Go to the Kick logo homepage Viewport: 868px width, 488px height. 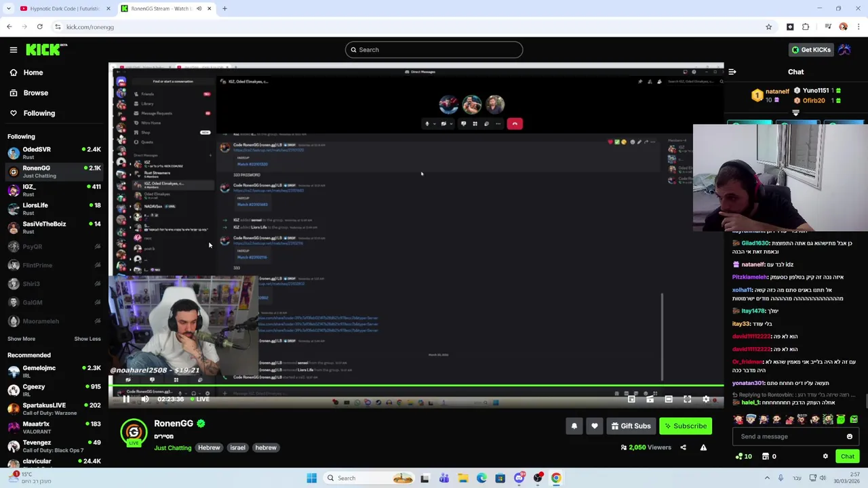[46, 49]
